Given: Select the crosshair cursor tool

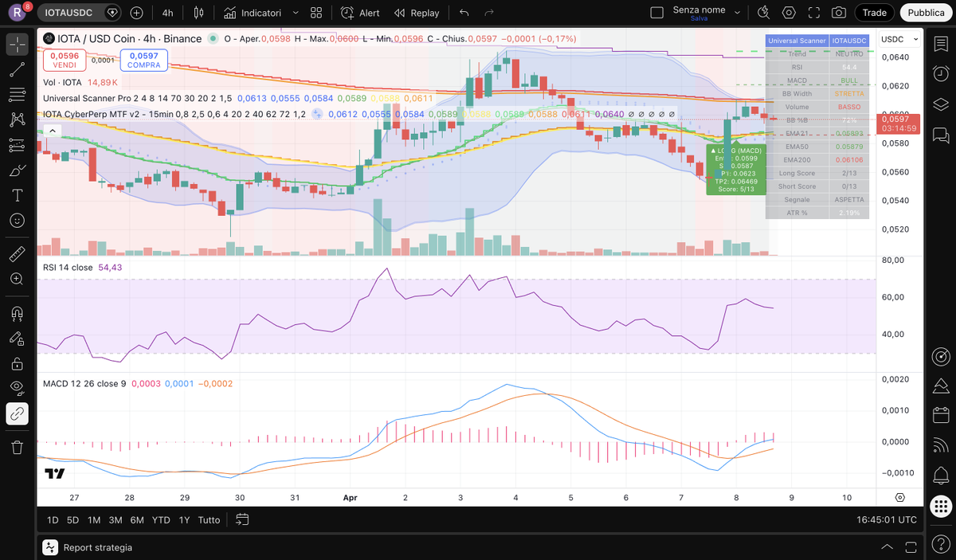Looking at the screenshot, I should coord(17,45).
